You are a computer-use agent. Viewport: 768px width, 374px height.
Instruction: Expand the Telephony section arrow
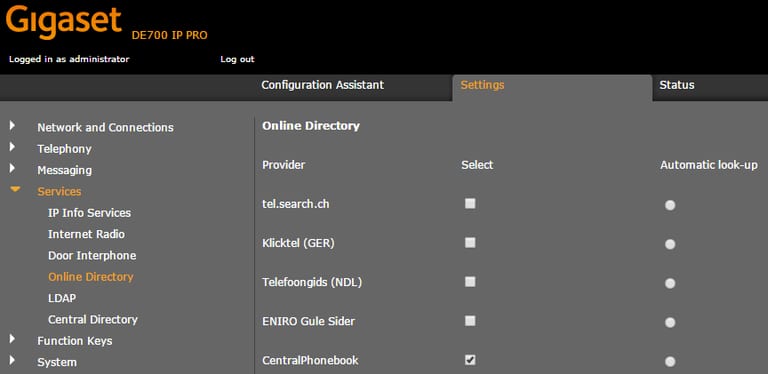point(12,147)
